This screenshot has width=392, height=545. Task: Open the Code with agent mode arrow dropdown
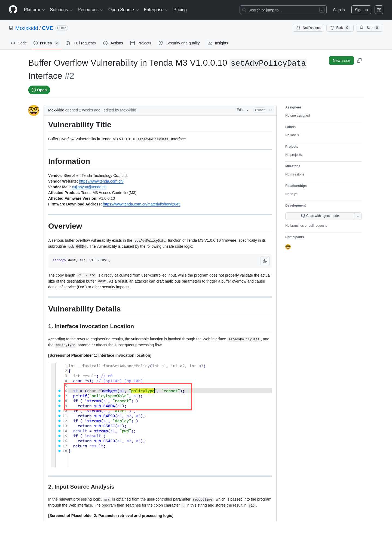click(x=358, y=216)
